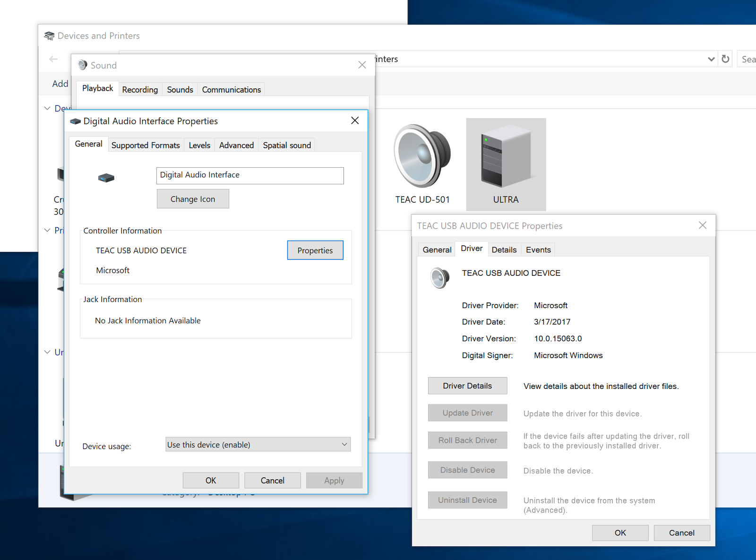Click the Apply button
756x560 pixels.
pyautogui.click(x=334, y=481)
